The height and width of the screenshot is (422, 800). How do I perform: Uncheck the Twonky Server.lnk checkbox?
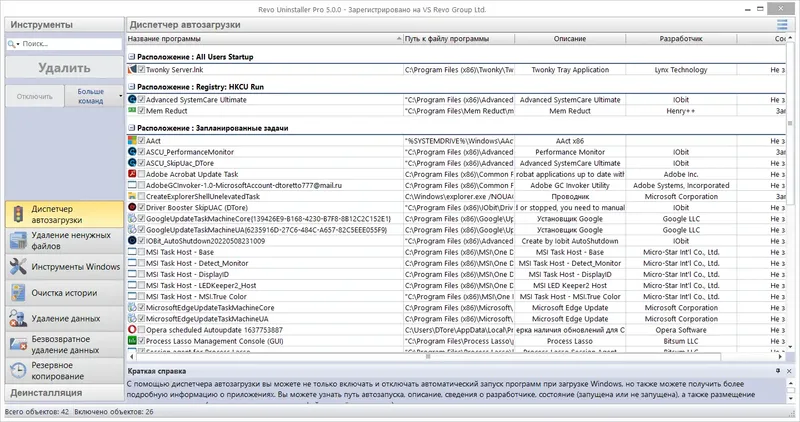pos(141,69)
